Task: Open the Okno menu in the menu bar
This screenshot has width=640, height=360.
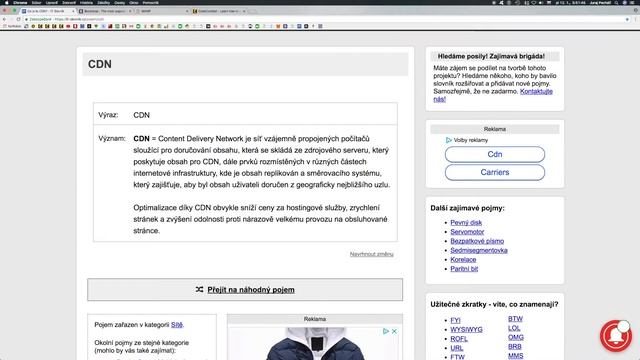Action: click(x=133, y=2)
